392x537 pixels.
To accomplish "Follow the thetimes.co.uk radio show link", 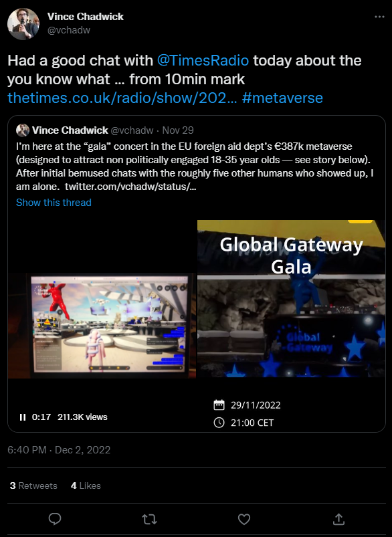I will coord(122,98).
